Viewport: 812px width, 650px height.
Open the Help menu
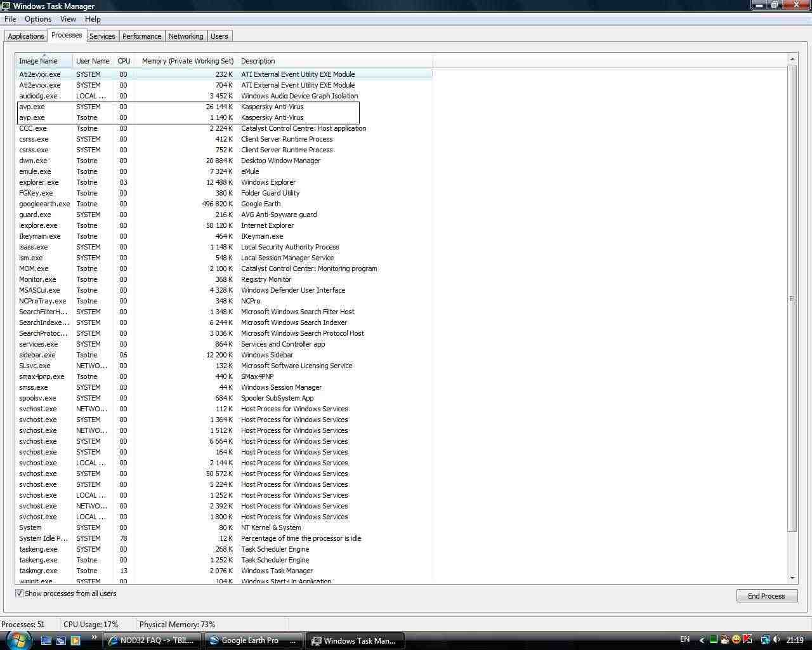point(93,19)
